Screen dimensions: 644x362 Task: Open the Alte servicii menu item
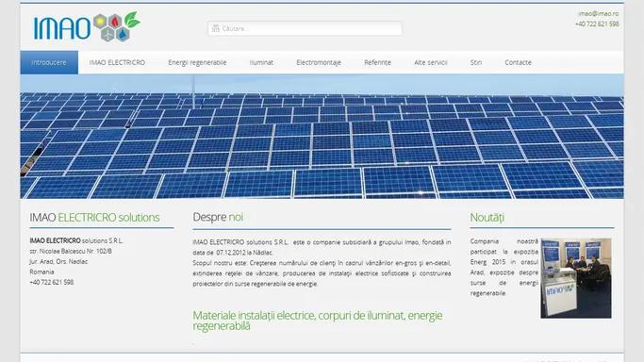pyautogui.click(x=430, y=62)
